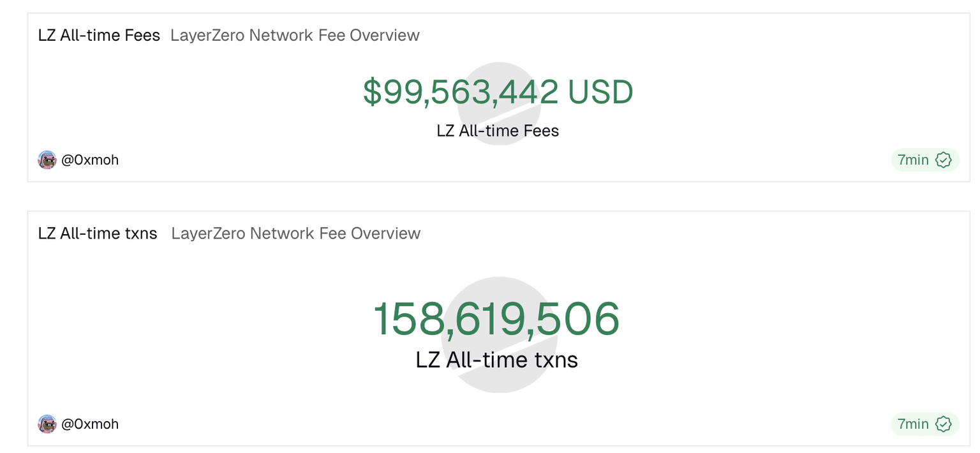Image resolution: width=980 pixels, height=453 pixels.
Task: Click the LZ All-time Fees caption under the dollar amount
Action: pyautogui.click(x=498, y=131)
